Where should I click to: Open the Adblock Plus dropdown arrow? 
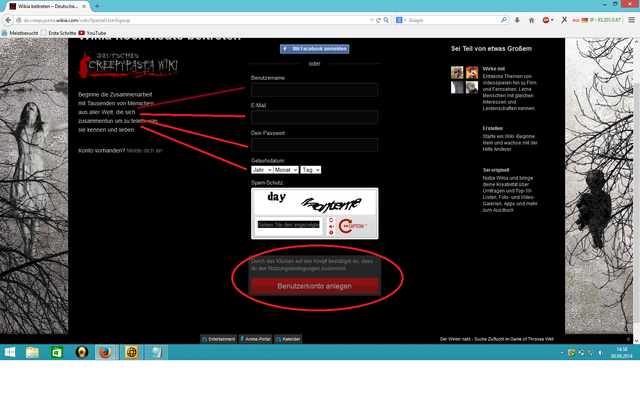tap(552, 20)
